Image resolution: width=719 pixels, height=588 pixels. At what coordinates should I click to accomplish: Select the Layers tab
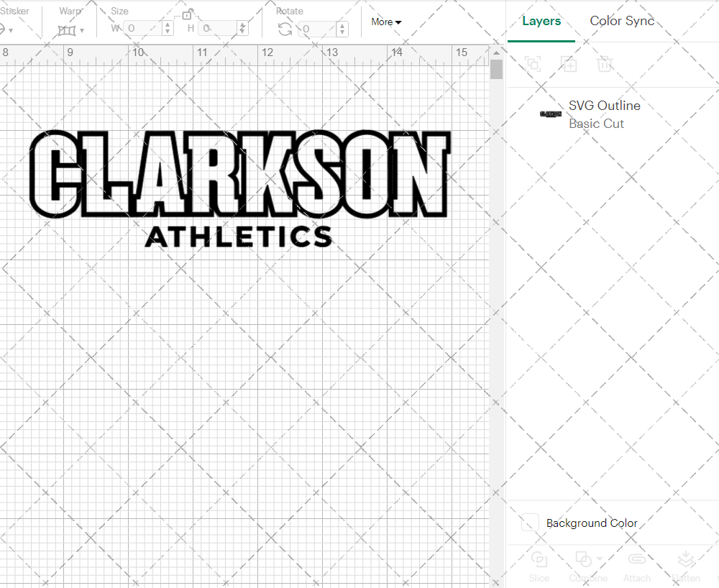click(541, 21)
